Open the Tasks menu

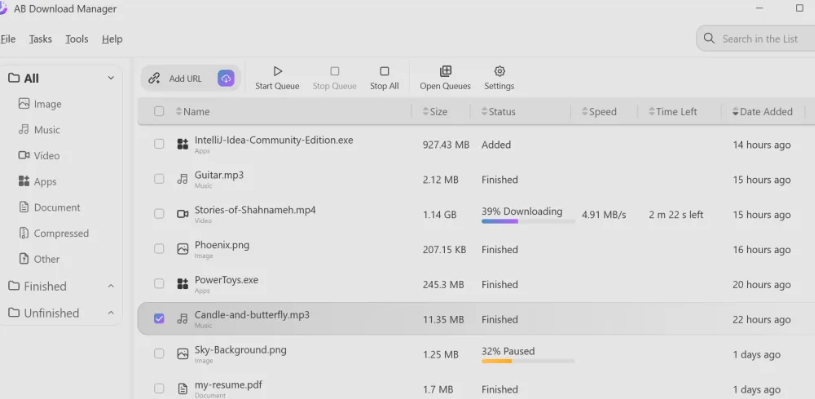tap(41, 39)
